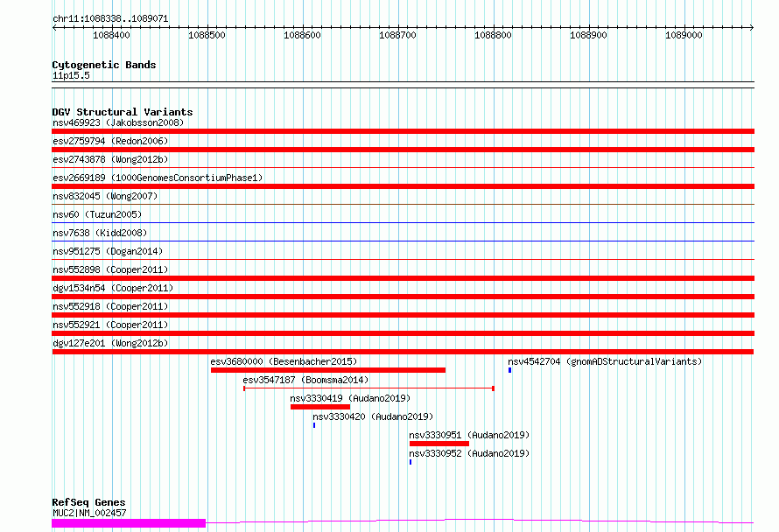Click the thick red bar under dgv127e201

(x=403, y=352)
